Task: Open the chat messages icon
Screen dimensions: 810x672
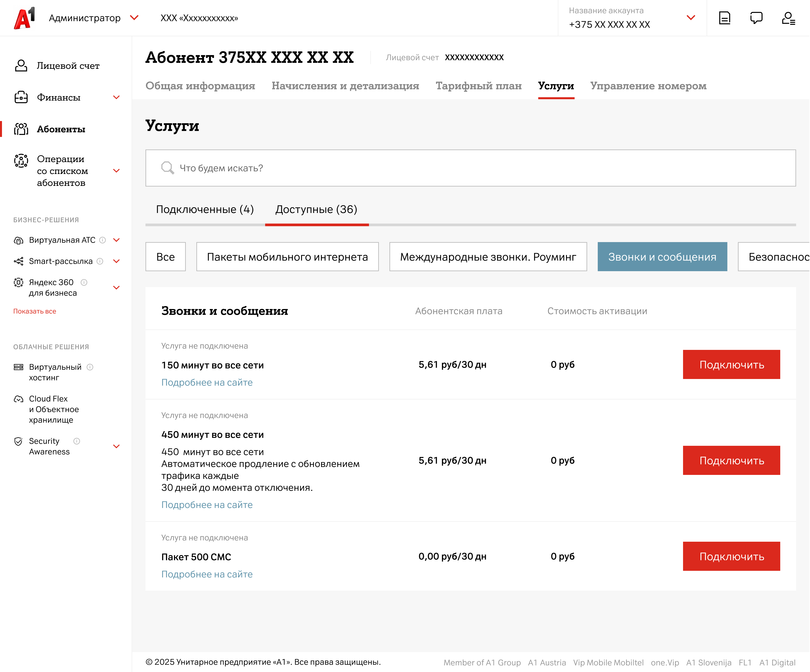Action: coord(756,18)
